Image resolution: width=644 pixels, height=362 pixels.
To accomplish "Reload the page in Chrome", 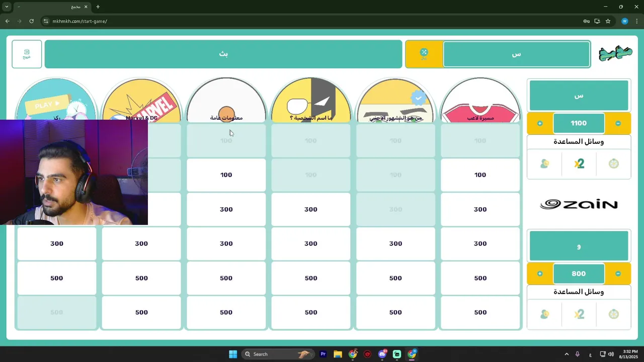I will click(31, 21).
